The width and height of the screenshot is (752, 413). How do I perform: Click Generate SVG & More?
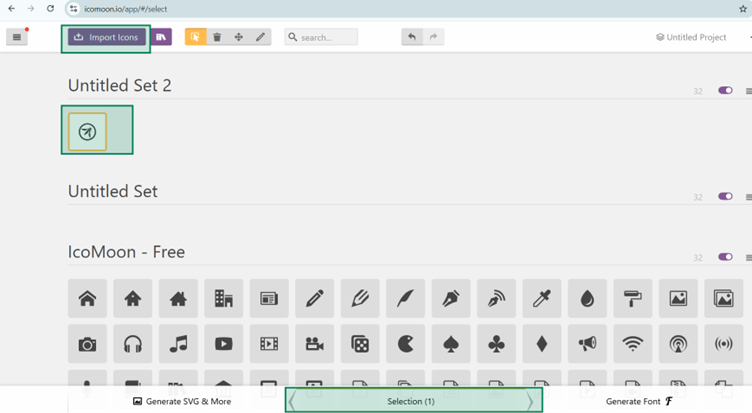pyautogui.click(x=182, y=401)
